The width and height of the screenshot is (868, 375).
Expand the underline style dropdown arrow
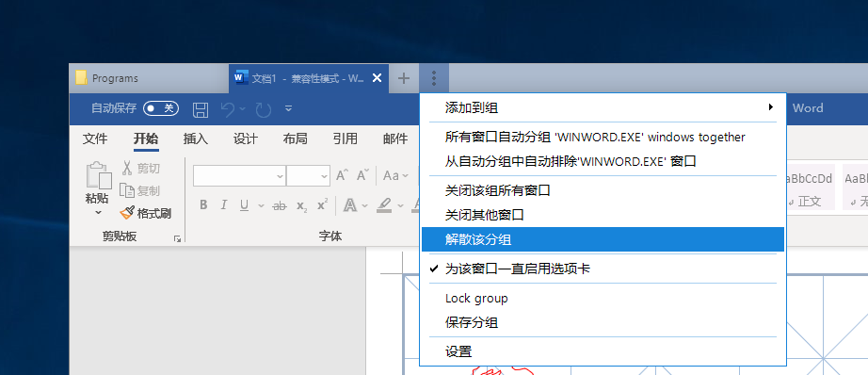click(x=262, y=206)
